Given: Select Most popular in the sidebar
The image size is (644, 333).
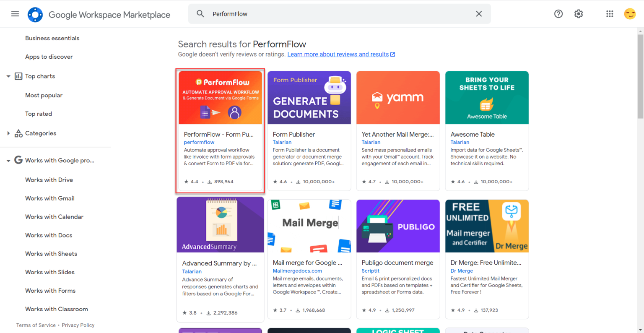Looking at the screenshot, I should coord(44,95).
